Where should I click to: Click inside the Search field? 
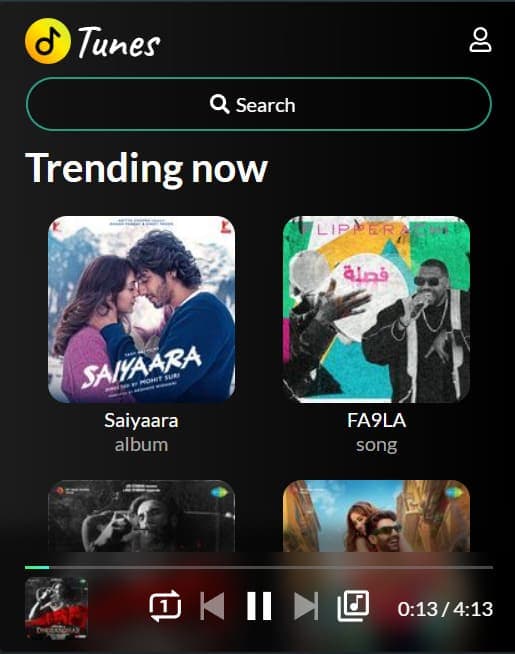259,104
